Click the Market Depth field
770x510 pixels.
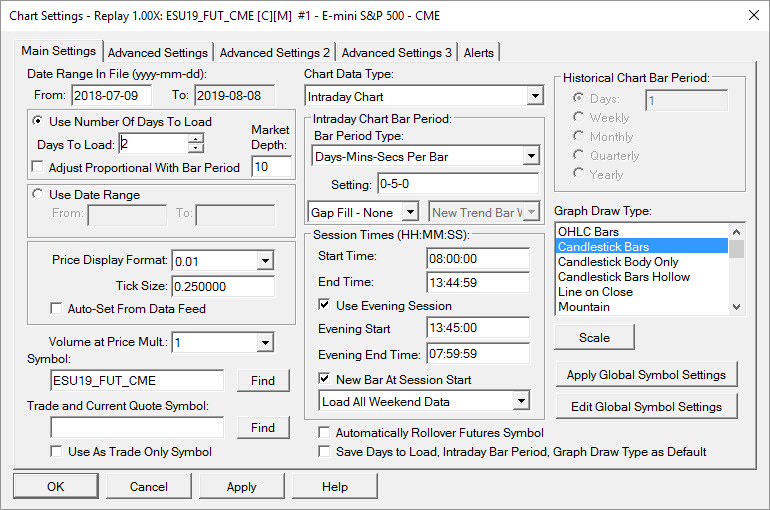tap(271, 166)
